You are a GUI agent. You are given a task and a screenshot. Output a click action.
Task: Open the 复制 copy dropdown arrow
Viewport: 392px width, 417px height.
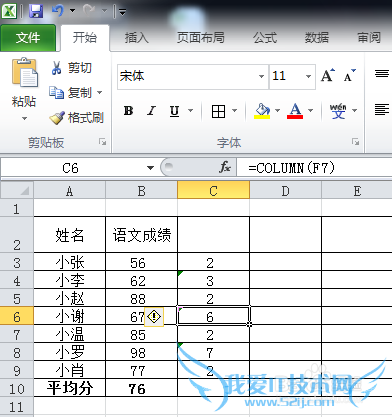click(x=100, y=92)
